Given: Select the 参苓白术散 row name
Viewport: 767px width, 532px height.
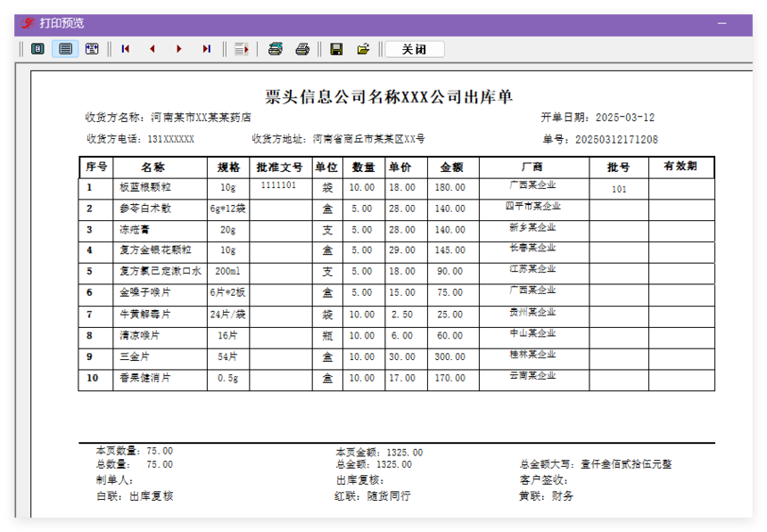Looking at the screenshot, I should [x=145, y=209].
